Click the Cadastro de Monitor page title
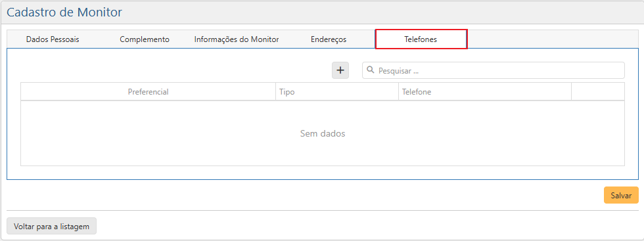 point(64,12)
